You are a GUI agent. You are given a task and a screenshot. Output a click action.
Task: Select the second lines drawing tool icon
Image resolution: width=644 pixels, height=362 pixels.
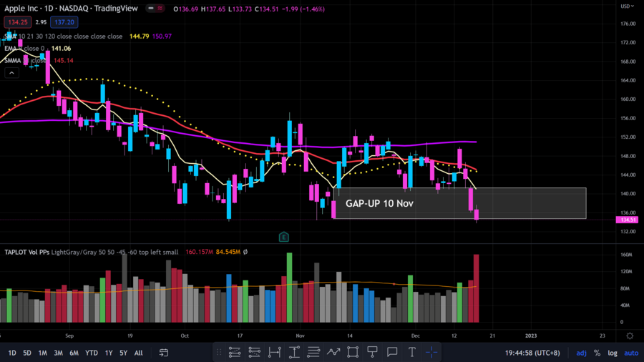click(254, 352)
